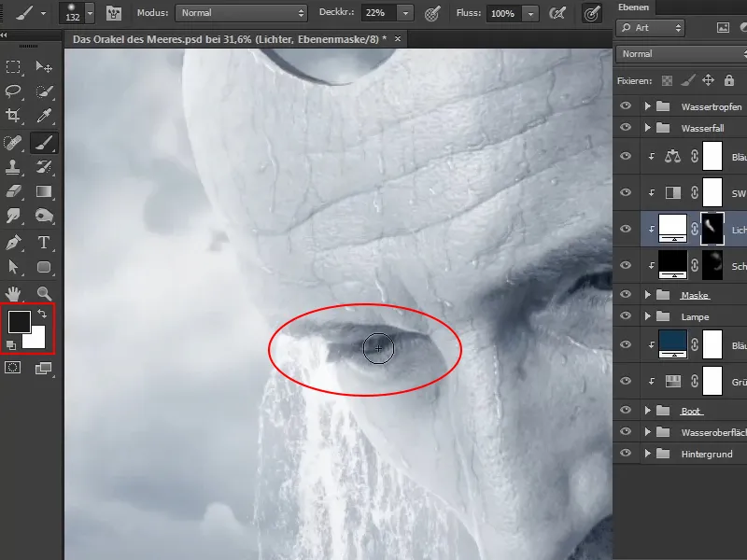Filter layers by pixel layer icon
This screenshot has width=747, height=560.
click(723, 28)
